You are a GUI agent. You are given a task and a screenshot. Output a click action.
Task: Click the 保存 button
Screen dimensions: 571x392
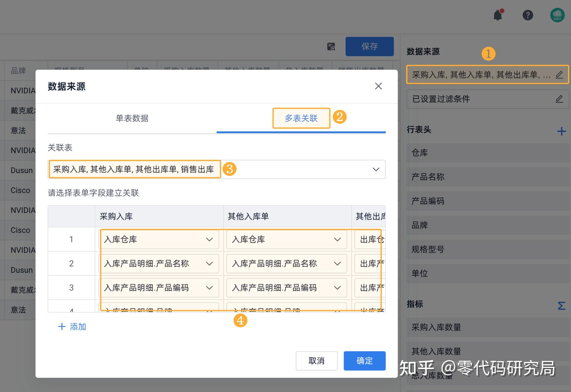pos(369,46)
